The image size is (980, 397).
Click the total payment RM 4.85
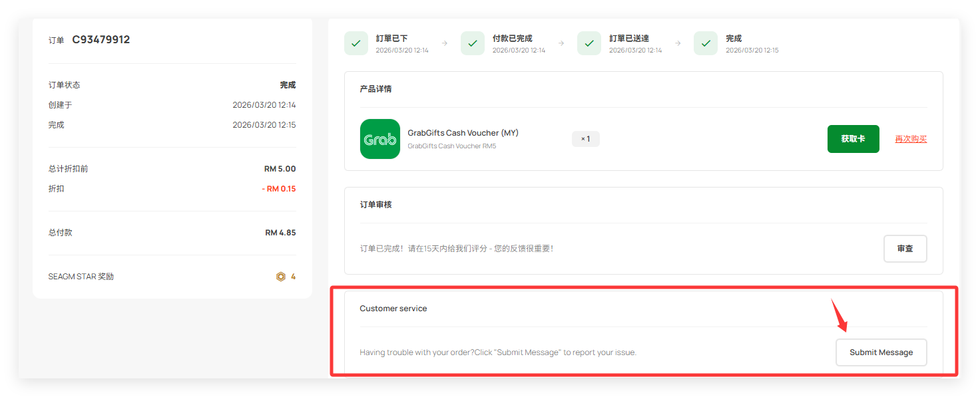coord(280,233)
